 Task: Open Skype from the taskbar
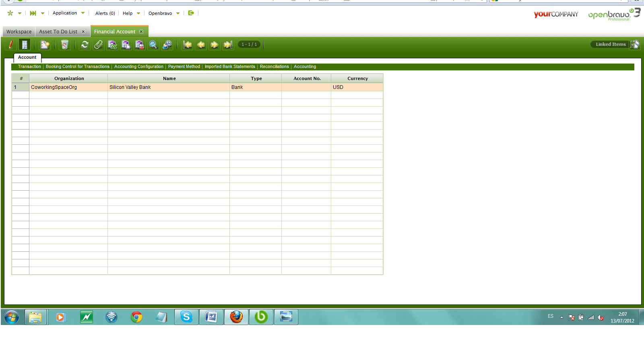[x=186, y=317]
